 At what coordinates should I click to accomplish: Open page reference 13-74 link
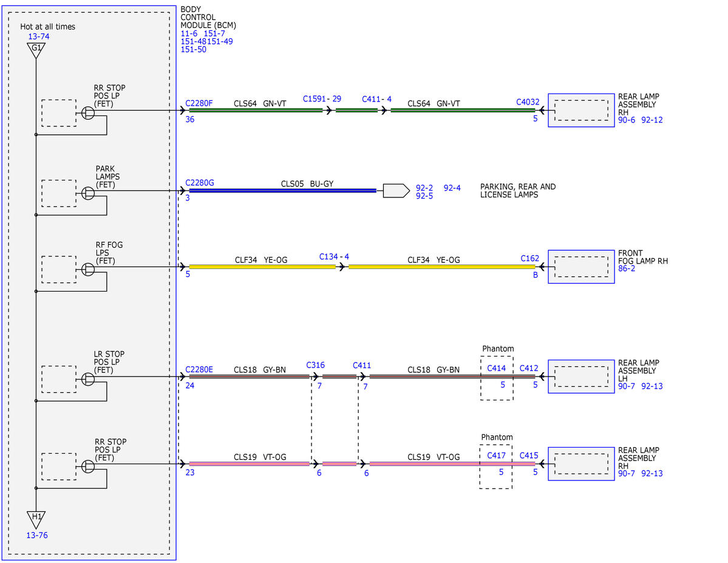[38, 36]
